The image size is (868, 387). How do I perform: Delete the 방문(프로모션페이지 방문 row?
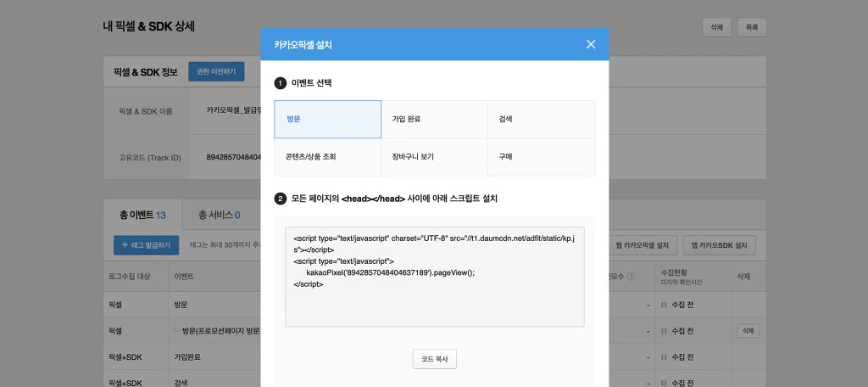tap(748, 331)
